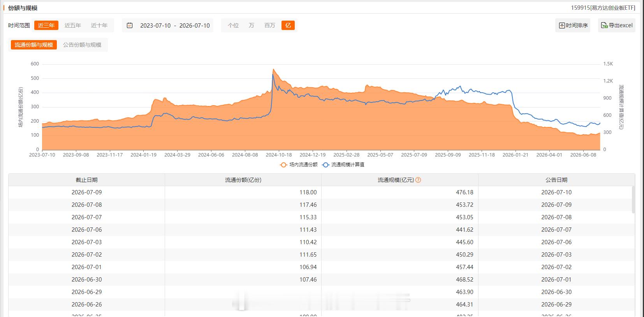Screen dimensions: 644x317
Task: Click the start date 2023-07-10 field
Action: coord(155,25)
